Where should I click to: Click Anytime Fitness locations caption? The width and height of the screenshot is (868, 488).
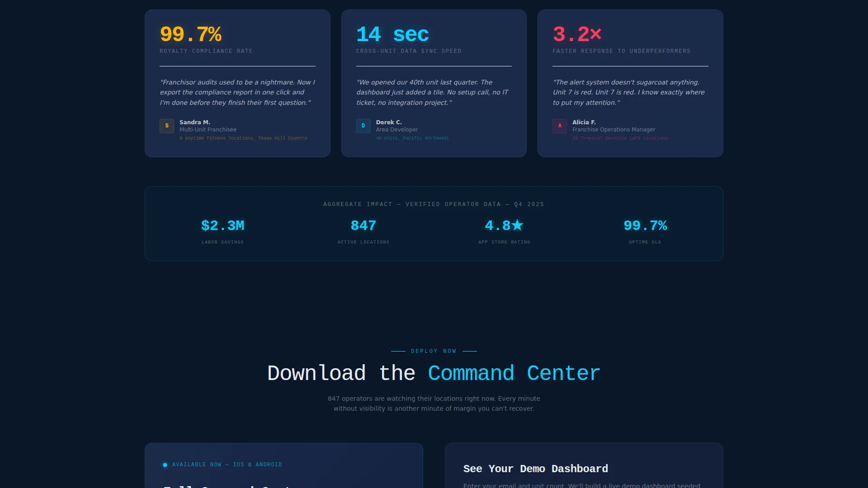tap(243, 138)
